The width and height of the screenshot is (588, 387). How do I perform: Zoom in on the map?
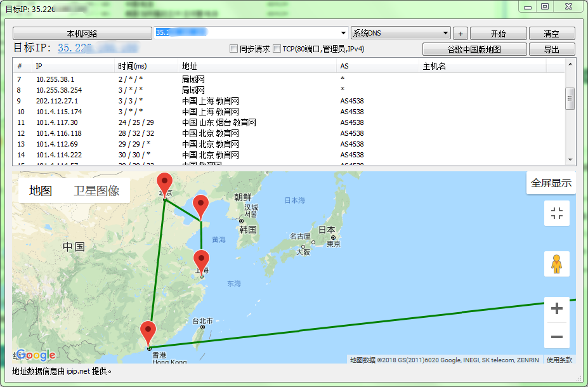click(556, 308)
